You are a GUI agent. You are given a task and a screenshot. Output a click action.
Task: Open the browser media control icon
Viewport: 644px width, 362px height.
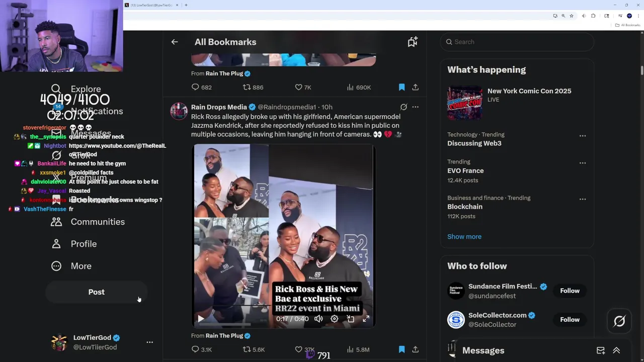[620, 16]
